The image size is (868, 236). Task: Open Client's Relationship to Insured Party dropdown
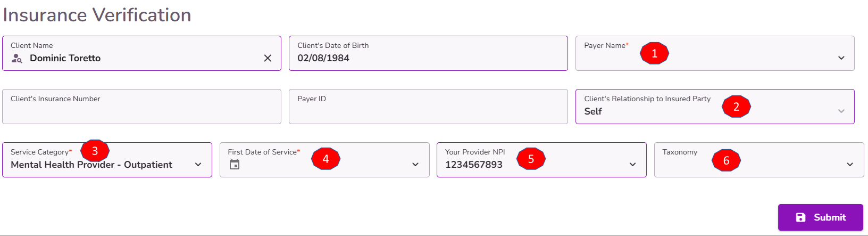click(x=715, y=107)
